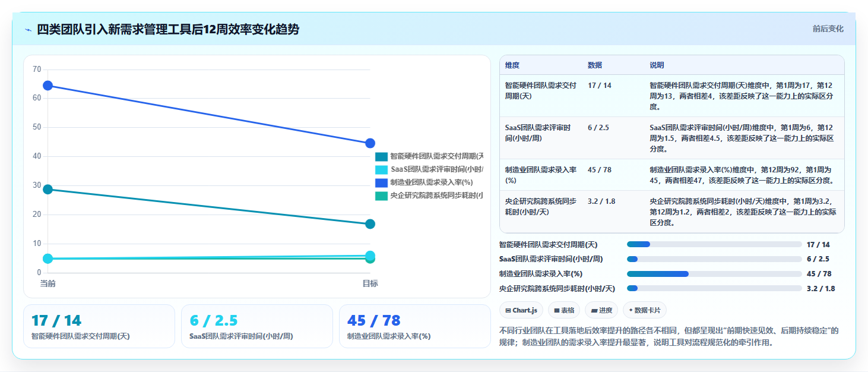
Task: Click the 前后变化 label in header
Action: pyautogui.click(x=828, y=29)
